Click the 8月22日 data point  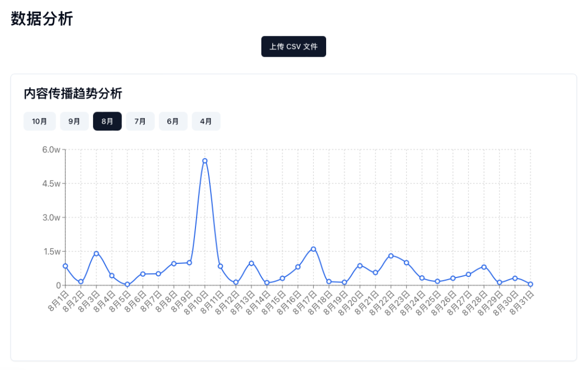click(x=391, y=256)
